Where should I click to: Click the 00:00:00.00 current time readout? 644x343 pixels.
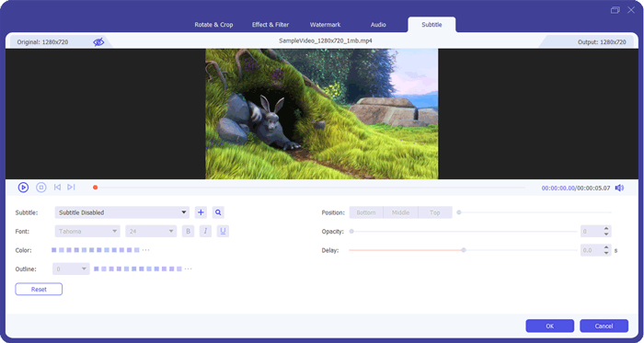point(558,188)
